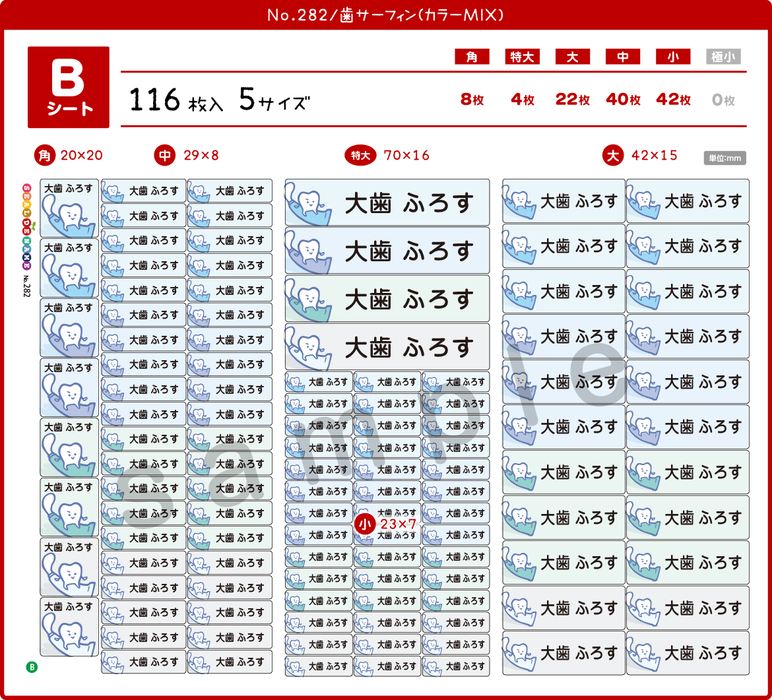The width and height of the screenshot is (772, 700).
Task: Click the 大 size tag in header
Action: 572,57
